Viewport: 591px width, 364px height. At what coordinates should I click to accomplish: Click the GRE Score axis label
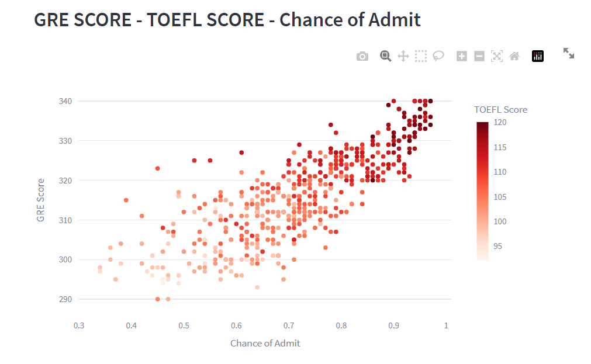click(40, 198)
